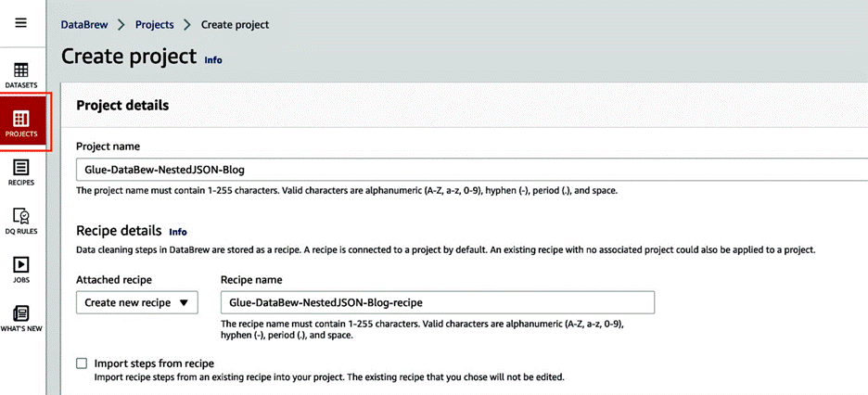
Task: Click the Create new recipe dropdown arrow
Action: pyautogui.click(x=185, y=302)
